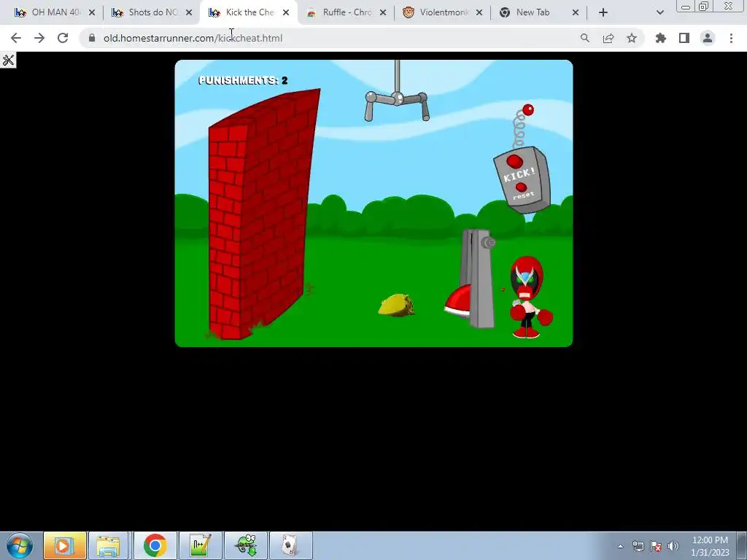Viewport: 747px width, 560px height.
Task: Click the lock site info icon
Action: 92,38
